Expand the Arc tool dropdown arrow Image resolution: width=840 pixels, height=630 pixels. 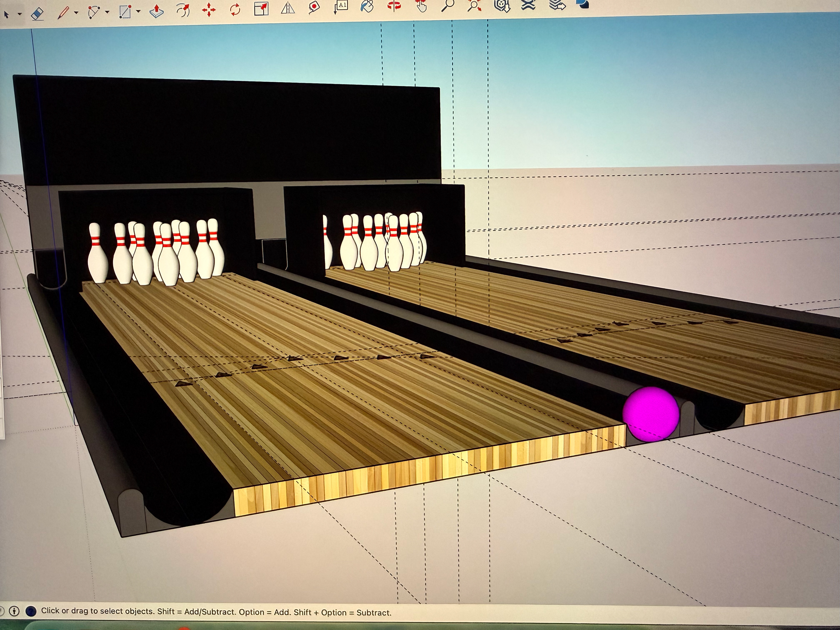click(x=107, y=12)
